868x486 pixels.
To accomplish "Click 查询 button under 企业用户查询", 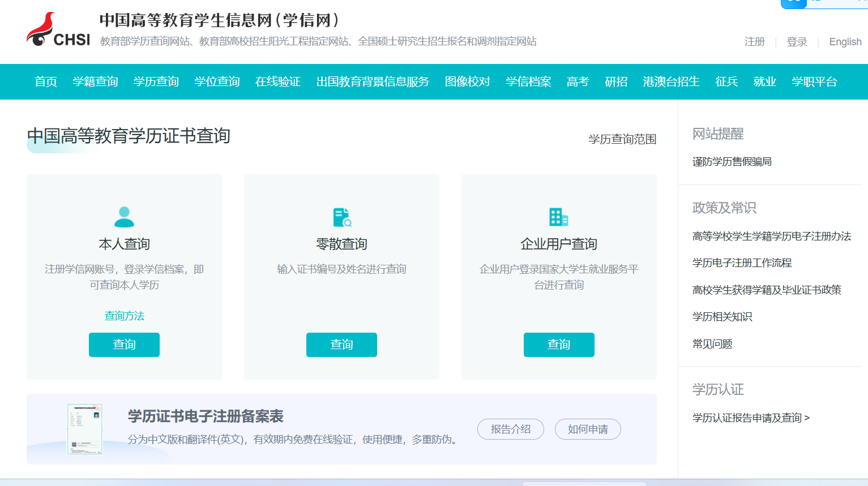I will [559, 345].
